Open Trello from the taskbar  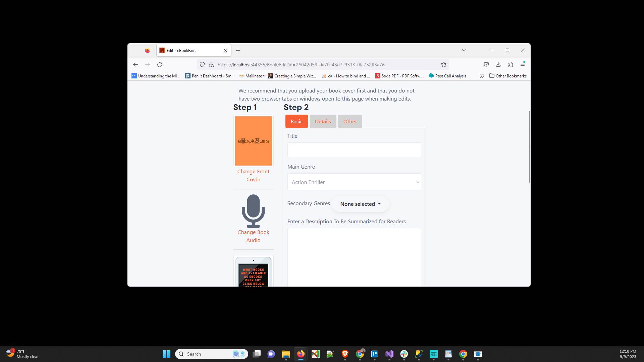coord(375,354)
